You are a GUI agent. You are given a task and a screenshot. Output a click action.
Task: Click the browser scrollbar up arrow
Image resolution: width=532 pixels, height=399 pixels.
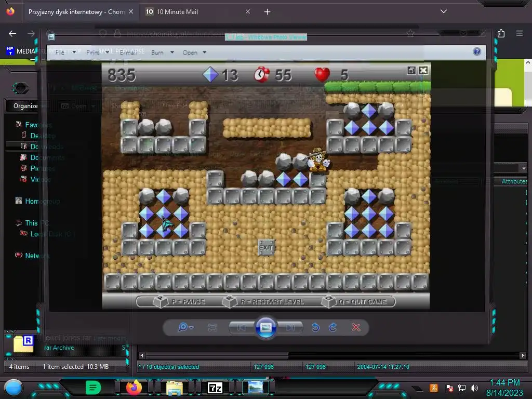pyautogui.click(x=528, y=62)
